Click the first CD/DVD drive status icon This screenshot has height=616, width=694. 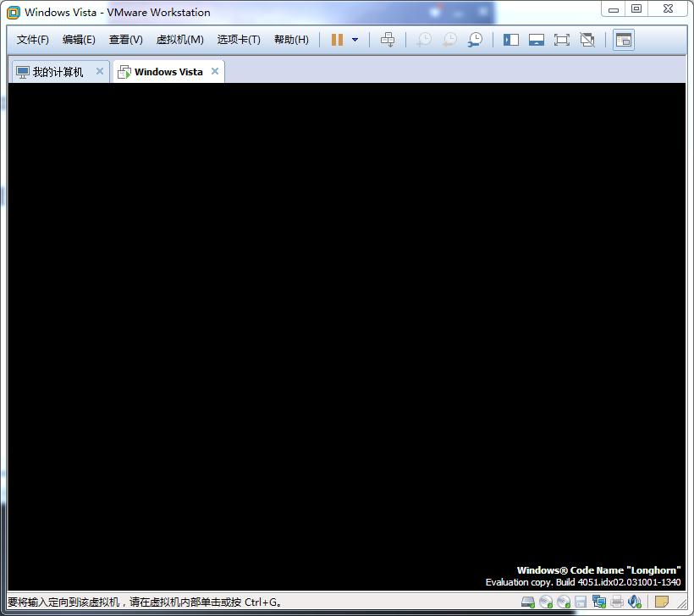pyautogui.click(x=546, y=602)
